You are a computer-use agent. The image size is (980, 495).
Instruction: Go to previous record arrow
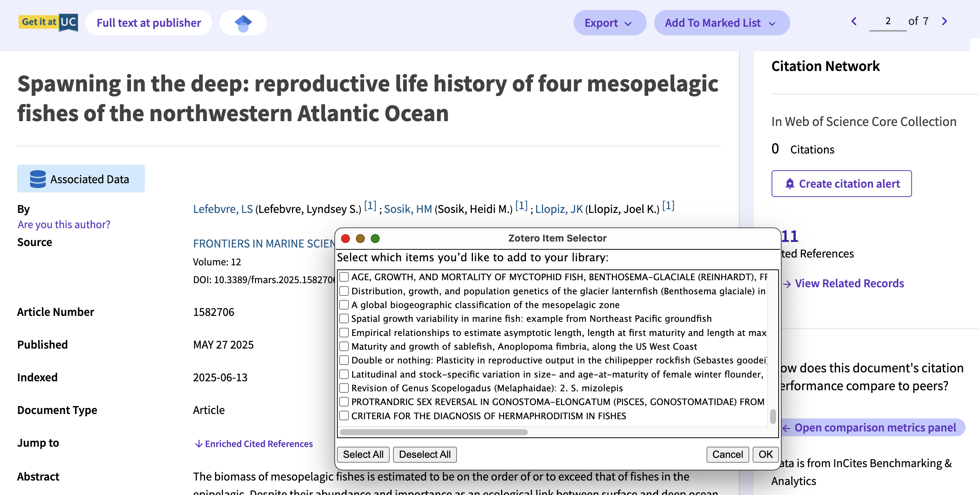coord(854,21)
